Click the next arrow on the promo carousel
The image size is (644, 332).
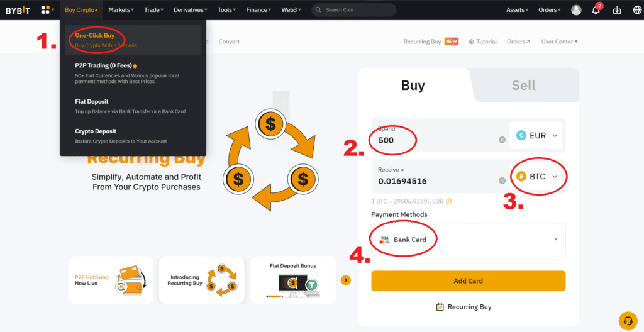pyautogui.click(x=345, y=280)
